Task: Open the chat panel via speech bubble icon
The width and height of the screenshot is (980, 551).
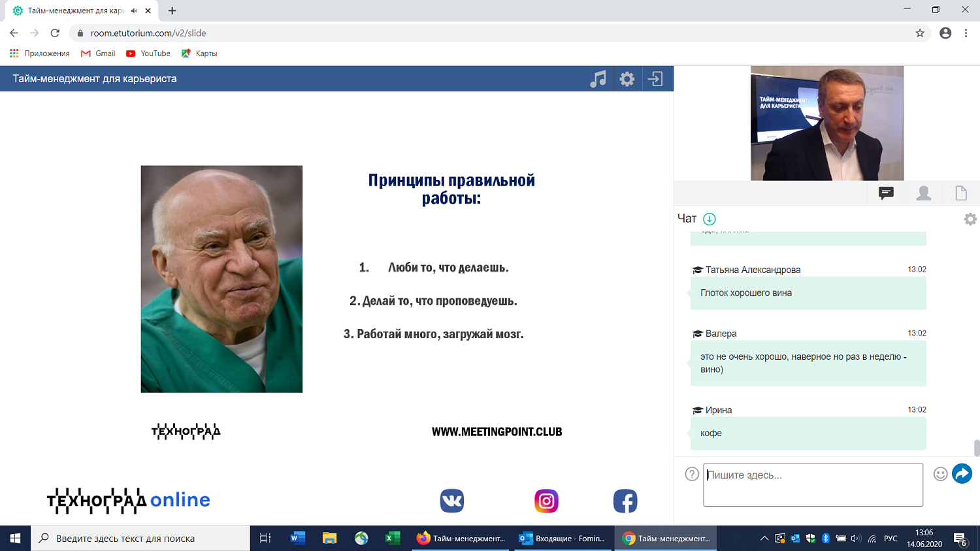Action: 885,193
